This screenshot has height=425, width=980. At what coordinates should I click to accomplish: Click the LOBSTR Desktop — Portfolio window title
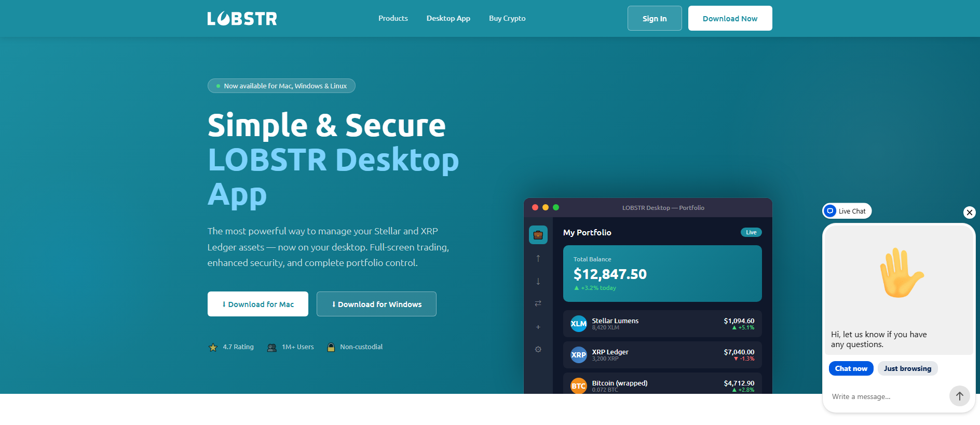[x=663, y=207]
